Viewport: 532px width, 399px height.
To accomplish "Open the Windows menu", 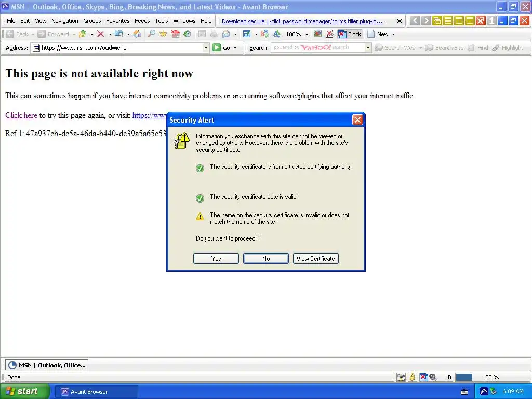I will 184,21.
